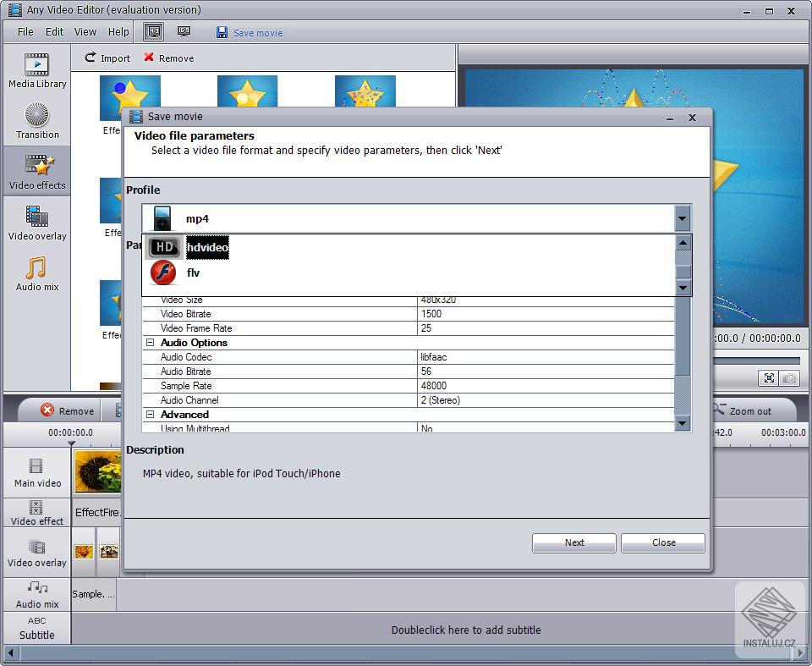Click the Save movie toolbar label

point(258,33)
